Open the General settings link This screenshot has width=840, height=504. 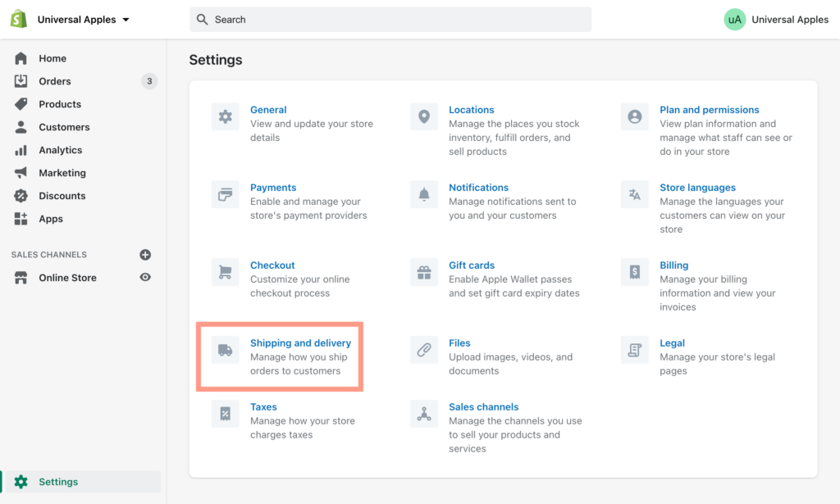coord(268,110)
